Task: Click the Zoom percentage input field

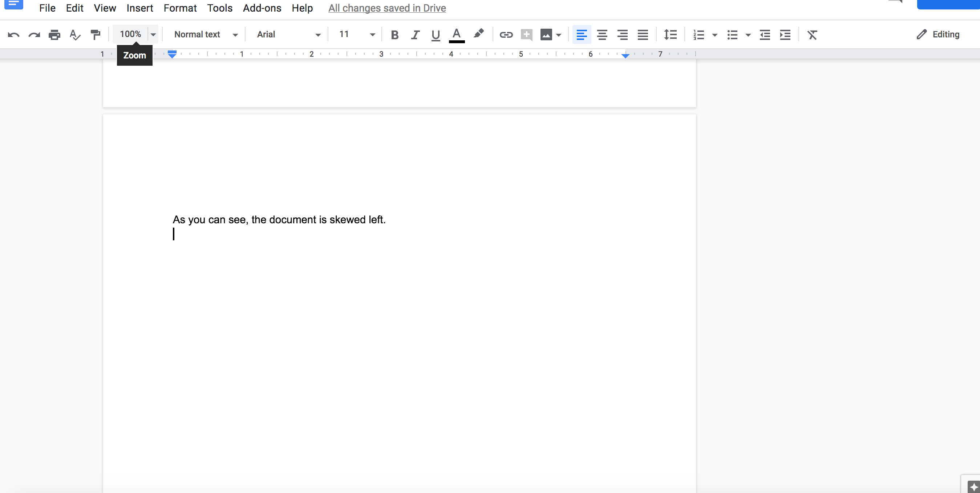Action: [130, 34]
